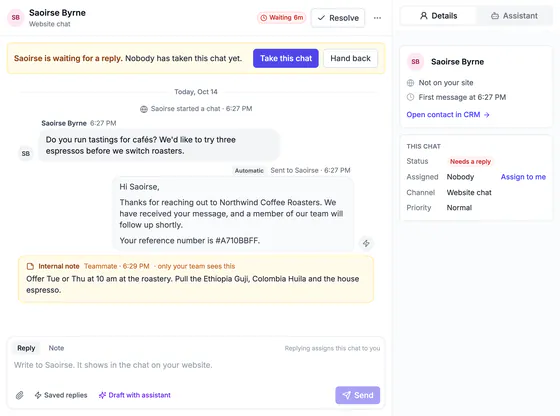Select the Note composer tab
The image size is (560, 416).
(56, 348)
